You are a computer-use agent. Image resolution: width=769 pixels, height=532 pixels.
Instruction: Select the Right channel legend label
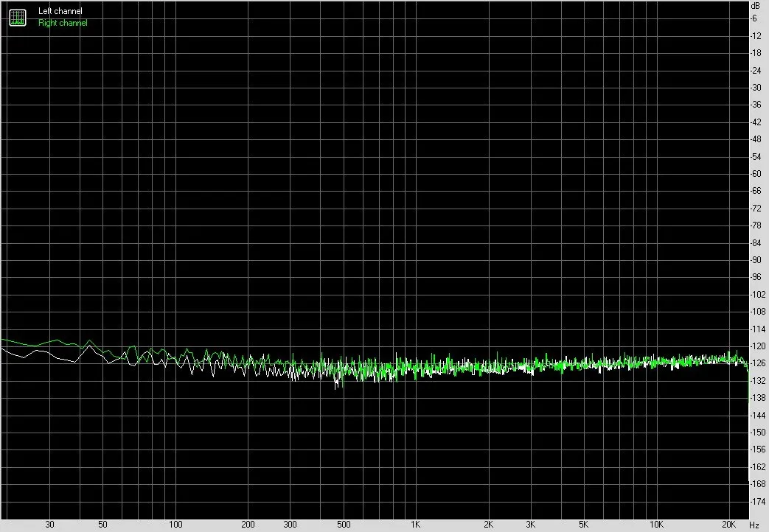click(63, 23)
